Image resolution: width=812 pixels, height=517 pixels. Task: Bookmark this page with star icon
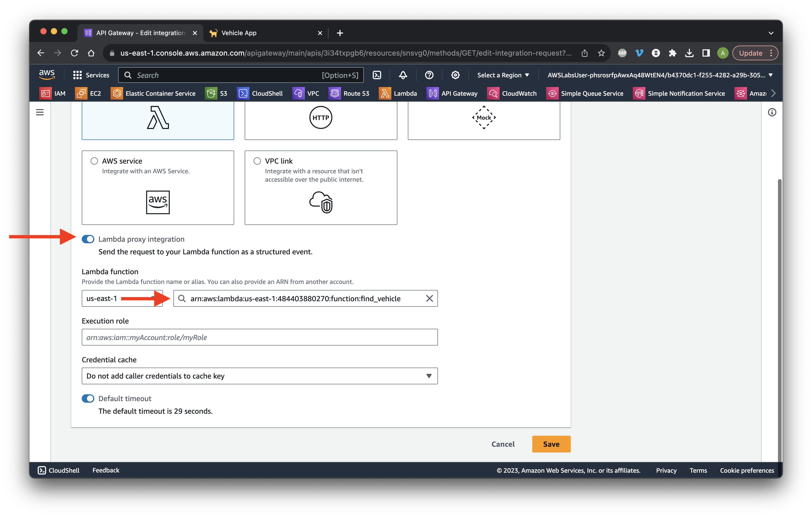[x=601, y=53]
